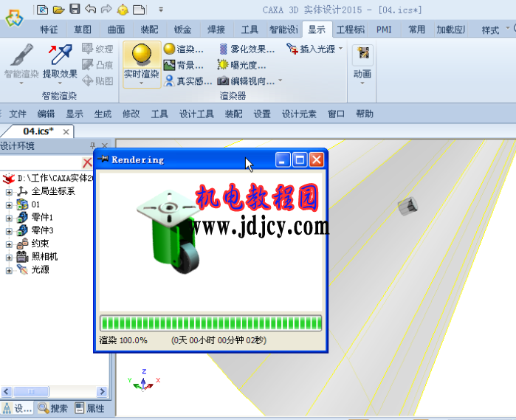Click the red X in design tree toolbar

[x=87, y=162]
